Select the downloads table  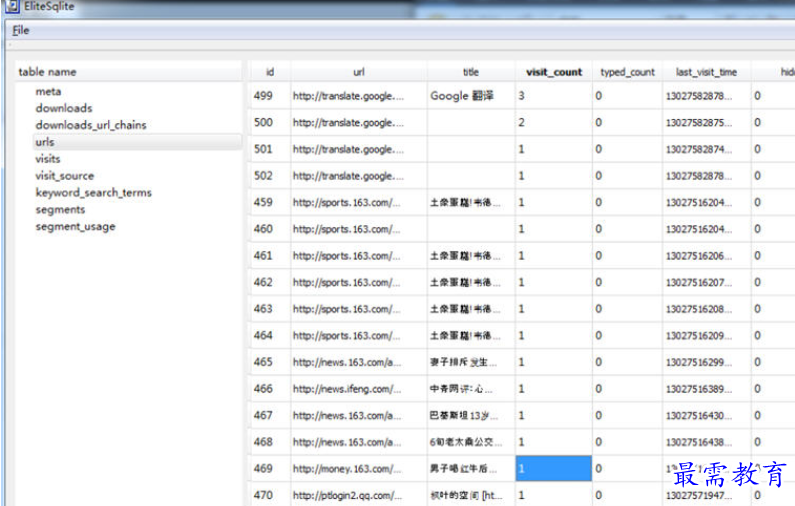(64, 108)
